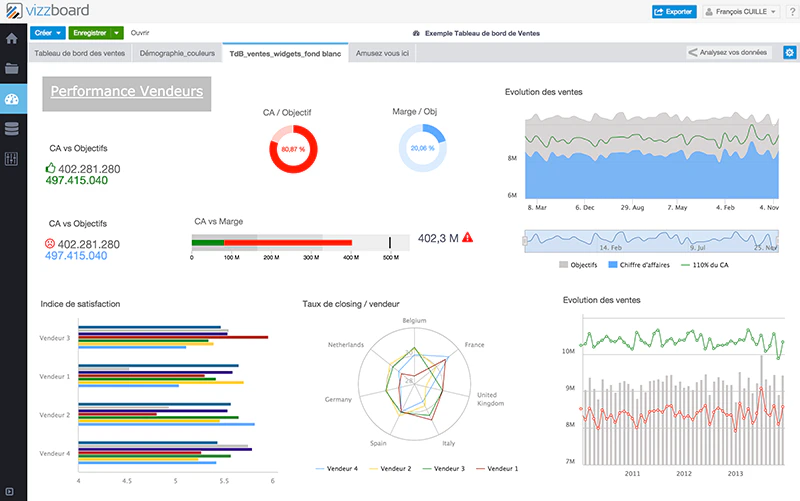This screenshot has width=800, height=501.
Task: Click Vendeur 4 axis label in bar chart
Action: [55, 453]
